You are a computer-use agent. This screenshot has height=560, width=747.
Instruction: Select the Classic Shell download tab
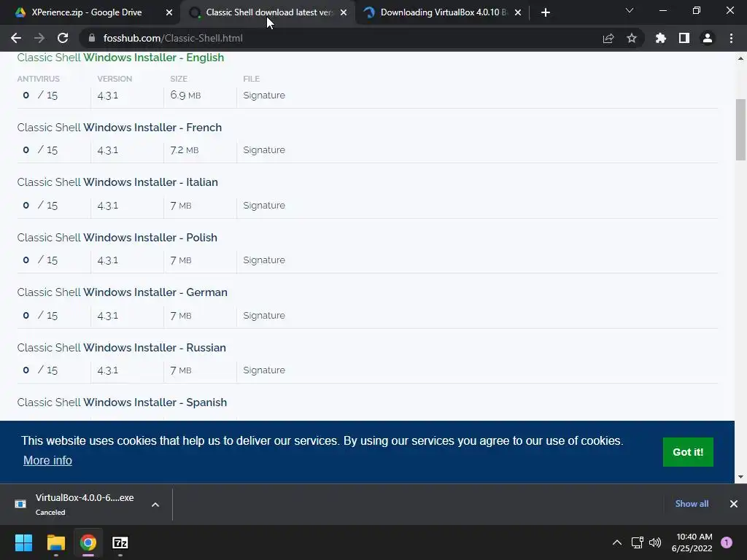(x=269, y=12)
